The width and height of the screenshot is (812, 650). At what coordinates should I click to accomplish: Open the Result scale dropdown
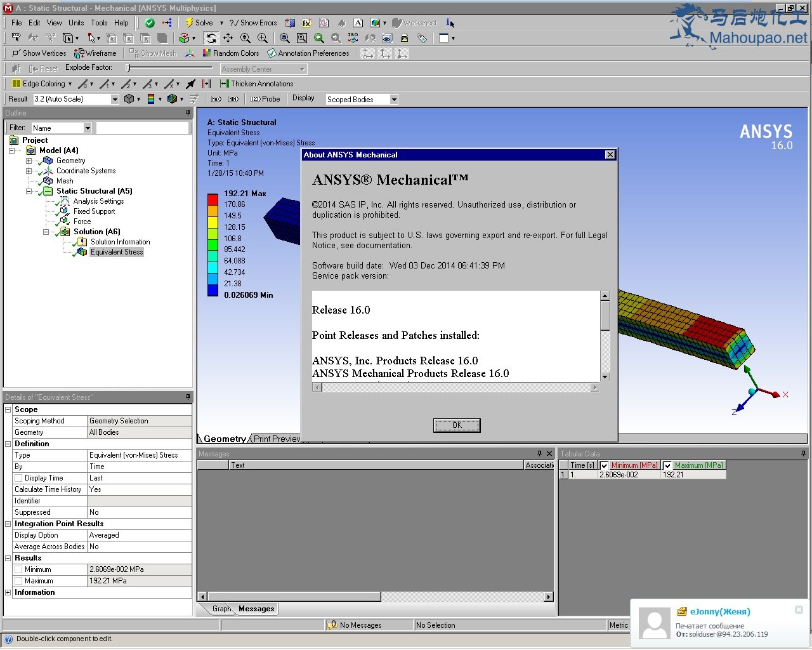click(x=115, y=99)
